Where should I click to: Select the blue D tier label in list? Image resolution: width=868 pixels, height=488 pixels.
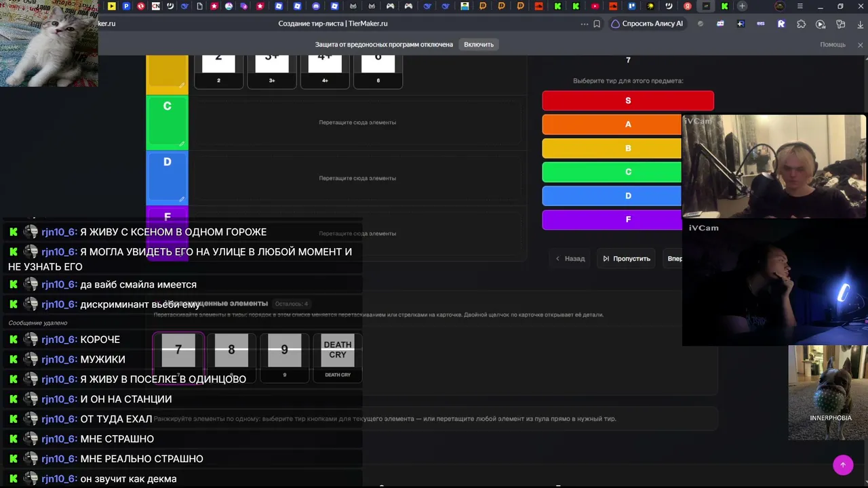(x=167, y=178)
